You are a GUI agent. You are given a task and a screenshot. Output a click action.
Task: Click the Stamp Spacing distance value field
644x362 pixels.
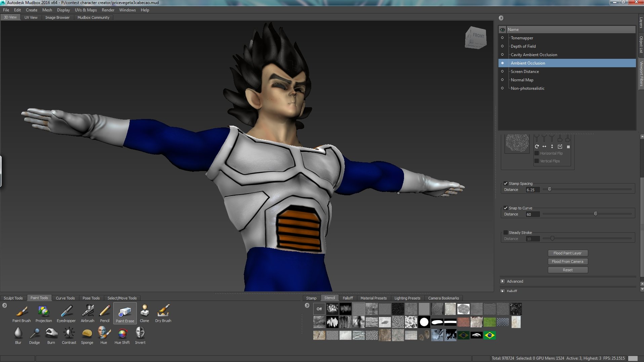click(533, 190)
